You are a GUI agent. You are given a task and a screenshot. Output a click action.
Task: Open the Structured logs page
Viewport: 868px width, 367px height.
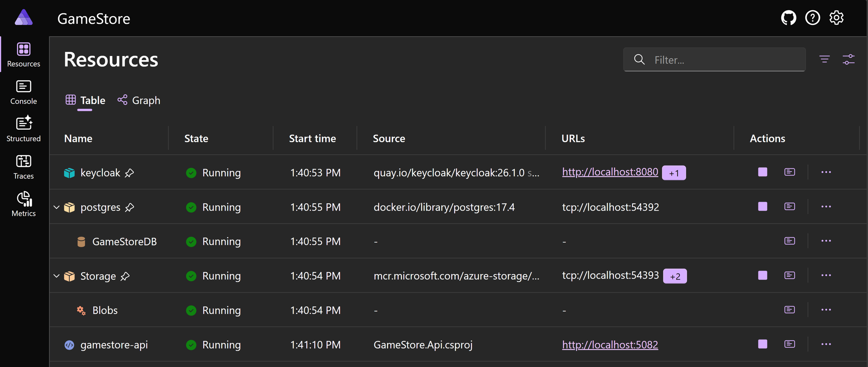24,129
